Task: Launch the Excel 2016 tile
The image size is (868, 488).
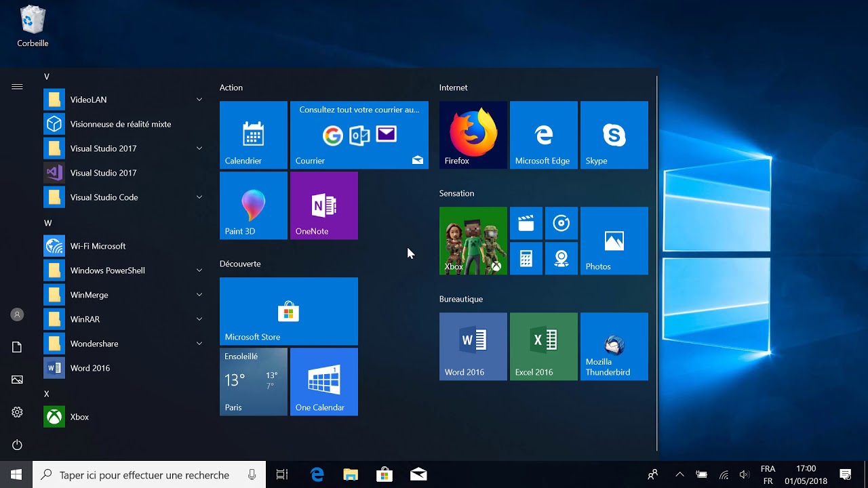Action: click(544, 346)
